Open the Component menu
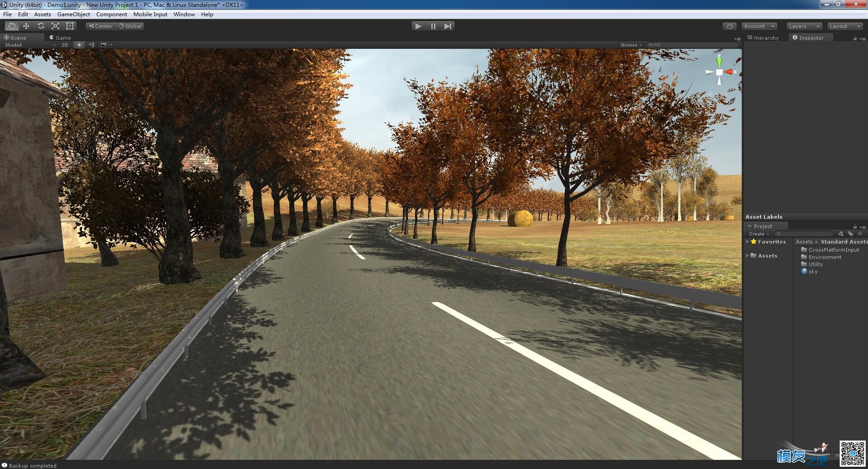 point(112,14)
